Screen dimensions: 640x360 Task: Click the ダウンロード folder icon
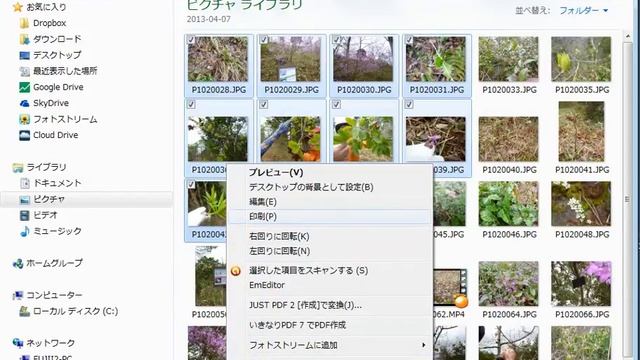coord(24,39)
